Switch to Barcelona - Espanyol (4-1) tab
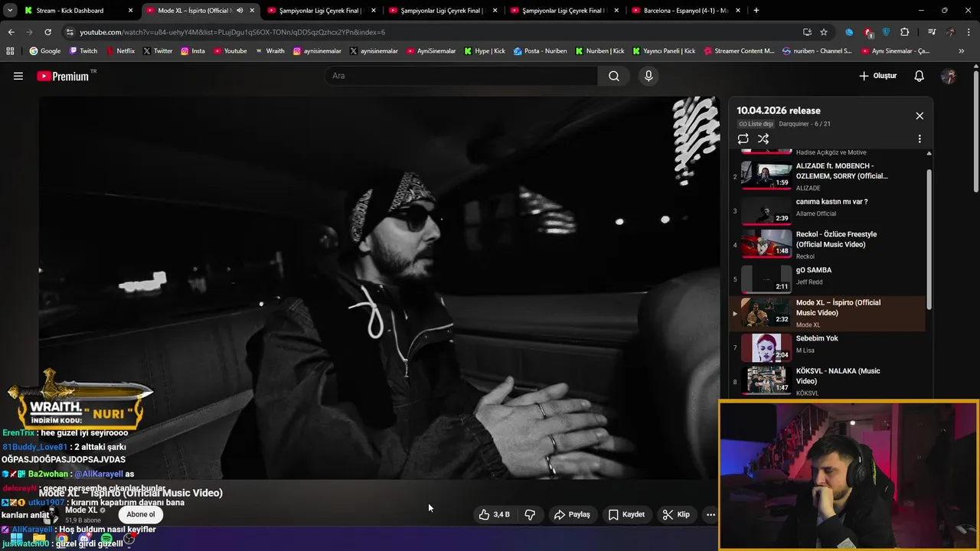Image resolution: width=980 pixels, height=551 pixels. pyautogui.click(x=686, y=11)
